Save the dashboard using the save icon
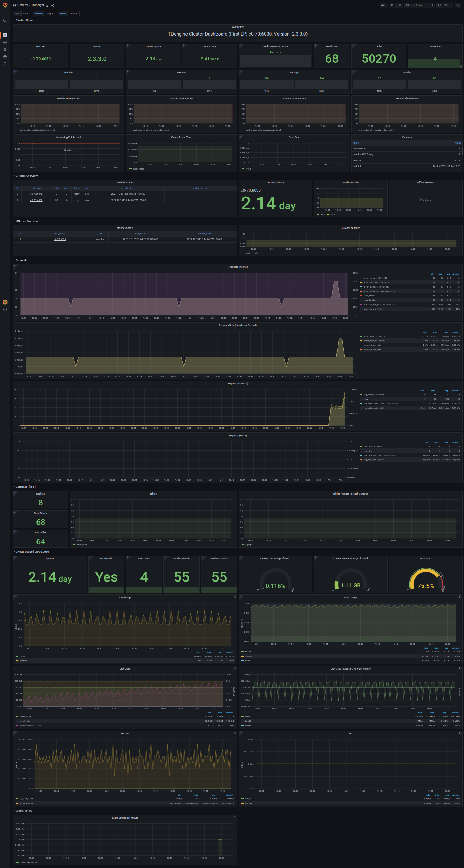This screenshot has width=464, height=868. coord(392,5)
